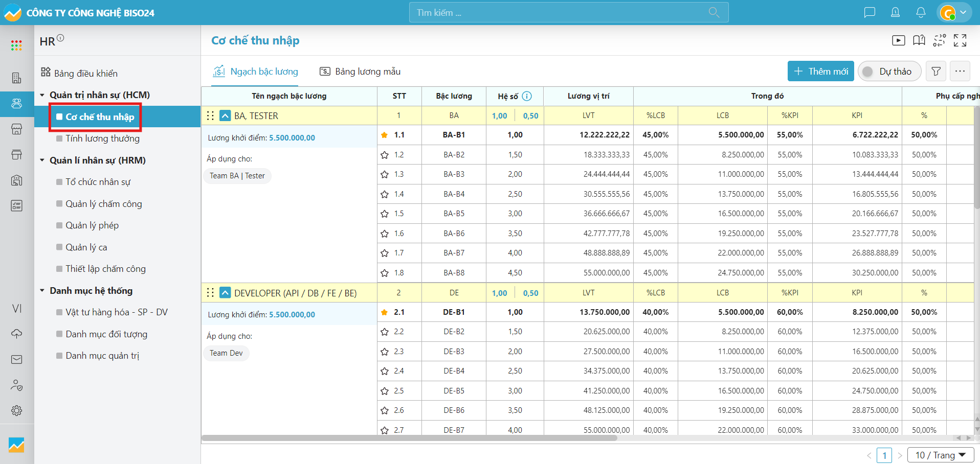Open the chat messages icon

pos(869,12)
